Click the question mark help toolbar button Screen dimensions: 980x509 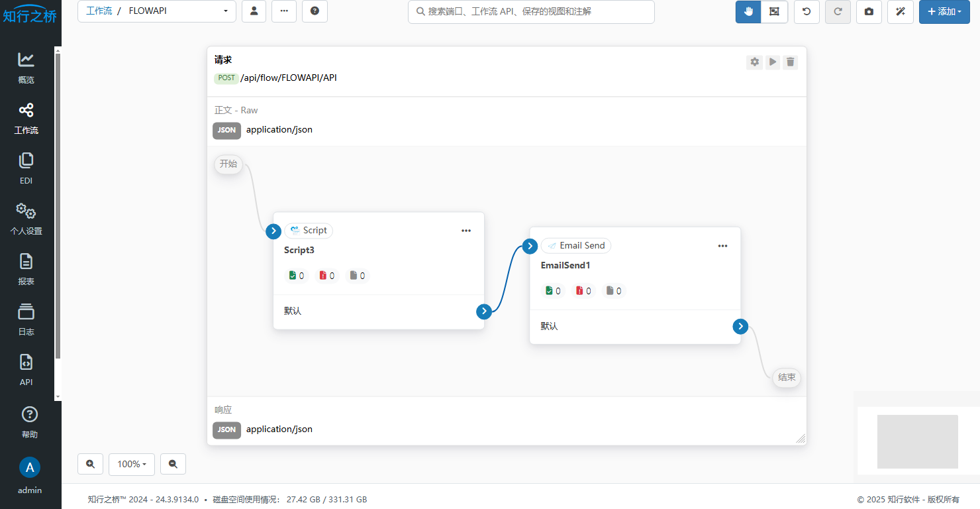pyautogui.click(x=315, y=11)
